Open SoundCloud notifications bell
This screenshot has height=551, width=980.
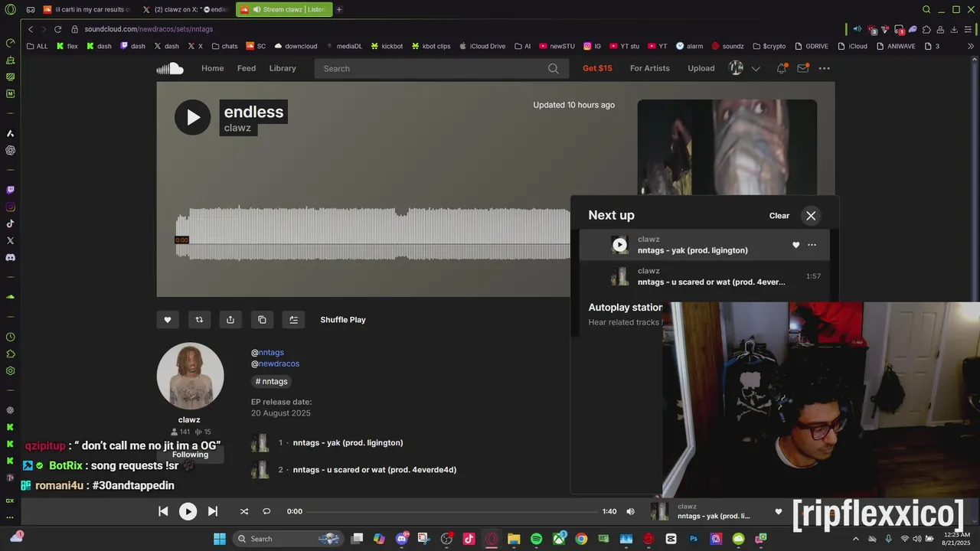pyautogui.click(x=782, y=68)
